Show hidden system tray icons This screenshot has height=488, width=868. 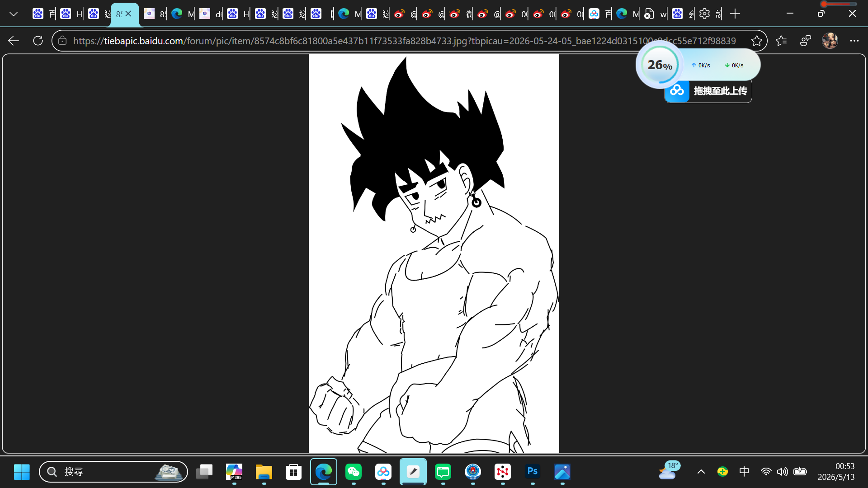pyautogui.click(x=701, y=472)
